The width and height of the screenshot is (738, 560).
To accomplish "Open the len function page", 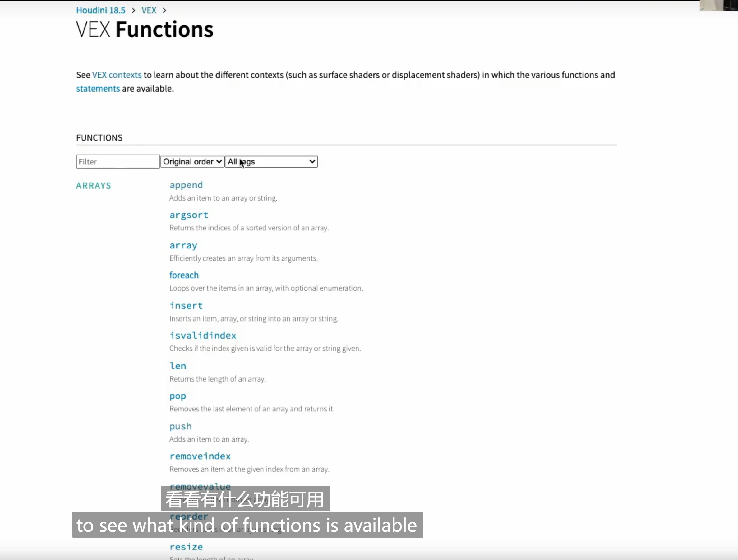I will click(178, 366).
